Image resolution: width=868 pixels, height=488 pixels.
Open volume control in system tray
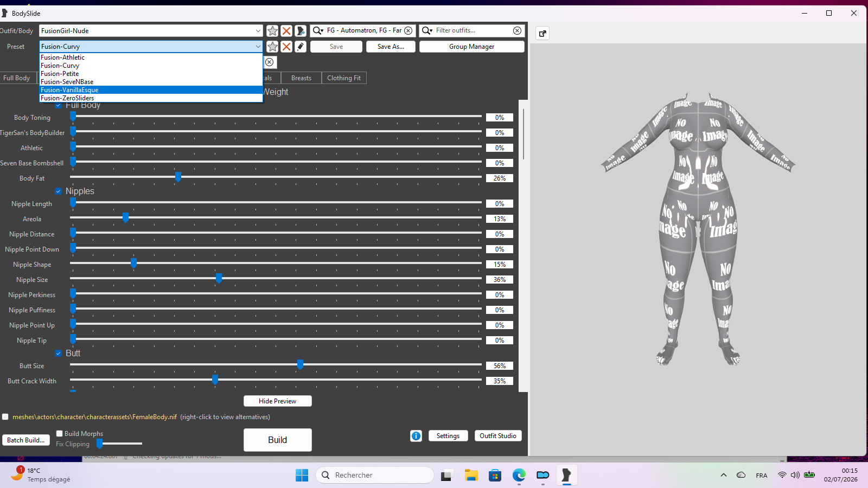point(795,475)
